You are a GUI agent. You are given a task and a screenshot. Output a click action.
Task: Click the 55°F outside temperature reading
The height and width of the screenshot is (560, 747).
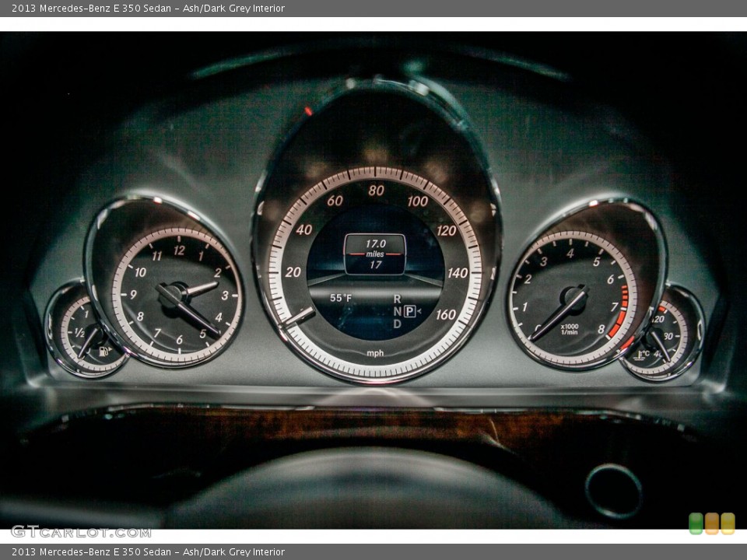pos(341,298)
